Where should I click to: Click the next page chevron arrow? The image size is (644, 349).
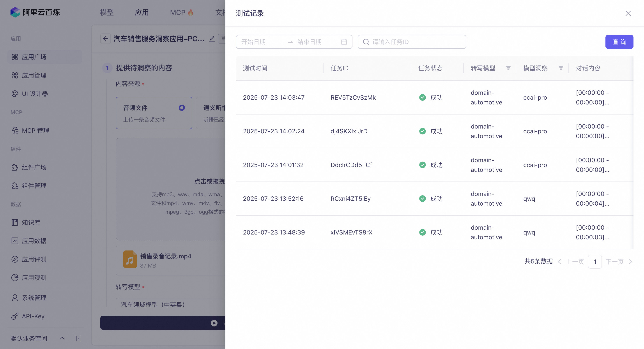(x=630, y=262)
